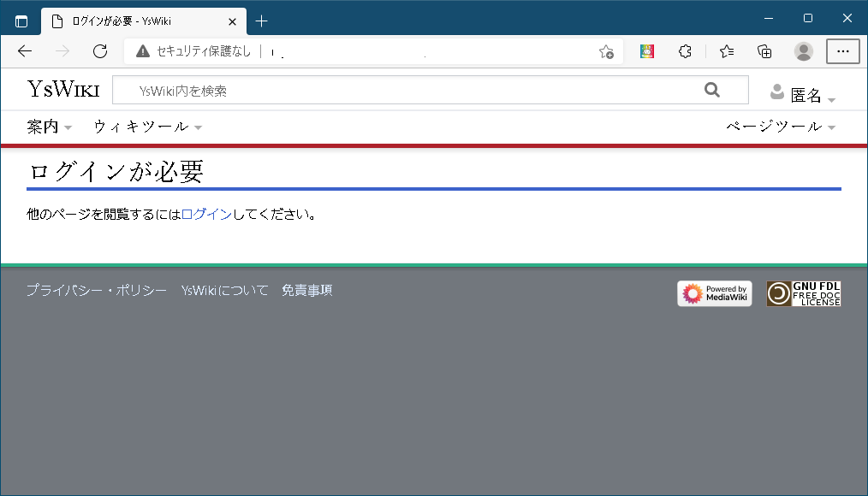Select the ログインが必要 - YsWiki tab
868x496 pixels.
point(144,21)
